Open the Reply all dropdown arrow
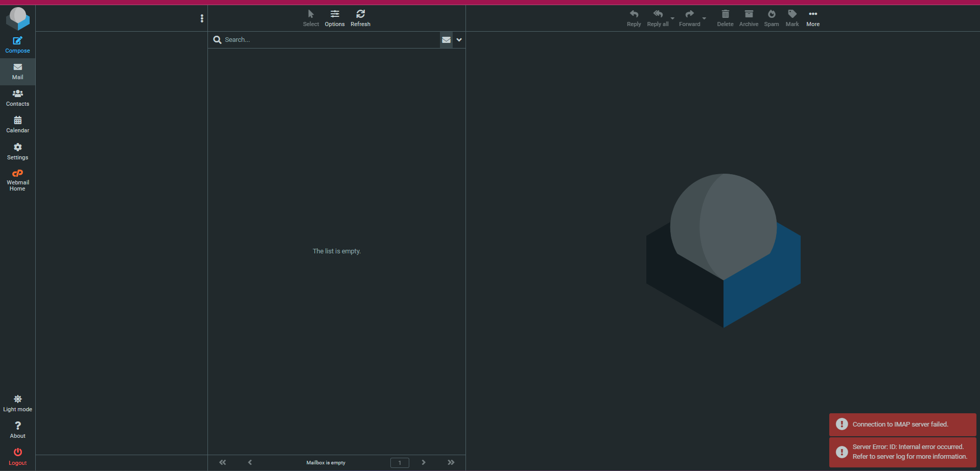 672,18
